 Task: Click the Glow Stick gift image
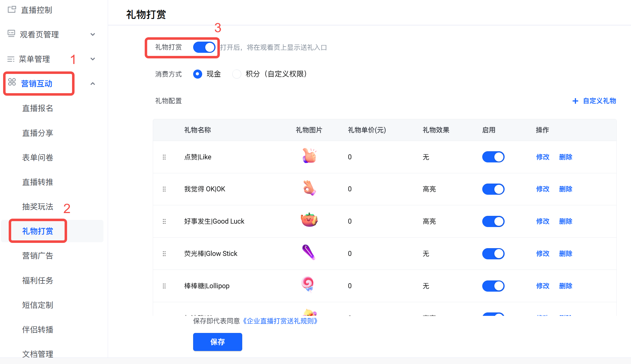[309, 253]
